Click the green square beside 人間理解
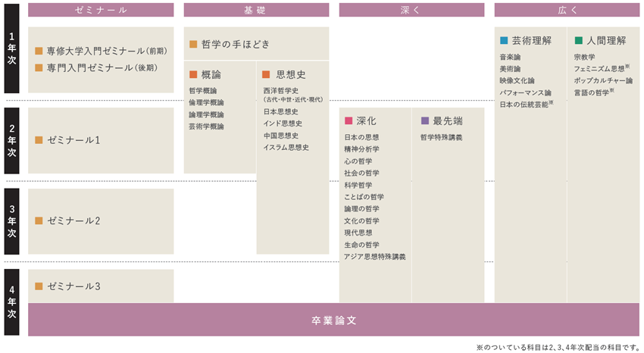This screenshot has height=353, width=644. tap(578, 40)
